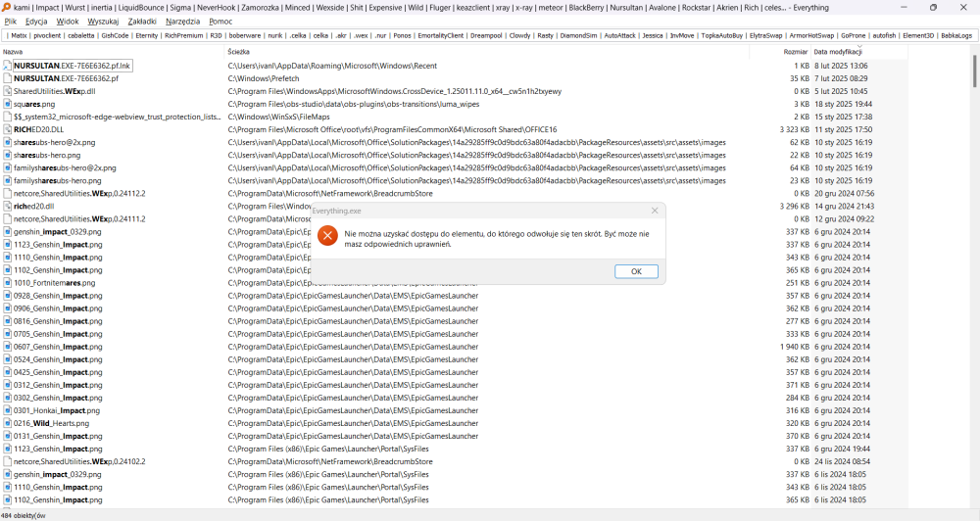Open the Plik menu
The width and height of the screenshot is (980, 521).
(x=11, y=22)
